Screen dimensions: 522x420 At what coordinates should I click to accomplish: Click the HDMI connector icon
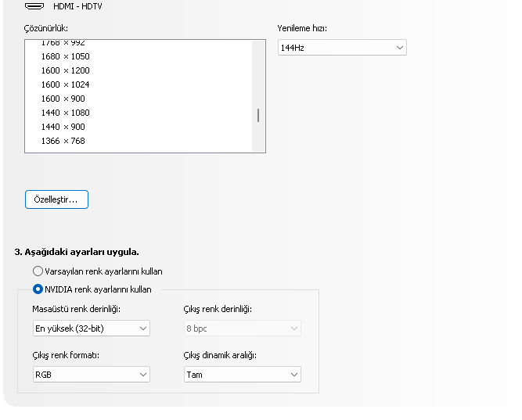click(x=34, y=5)
